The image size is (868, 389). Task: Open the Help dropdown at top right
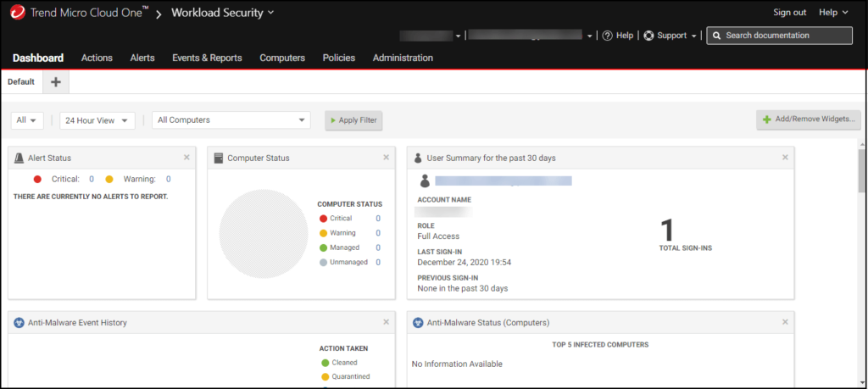(833, 12)
